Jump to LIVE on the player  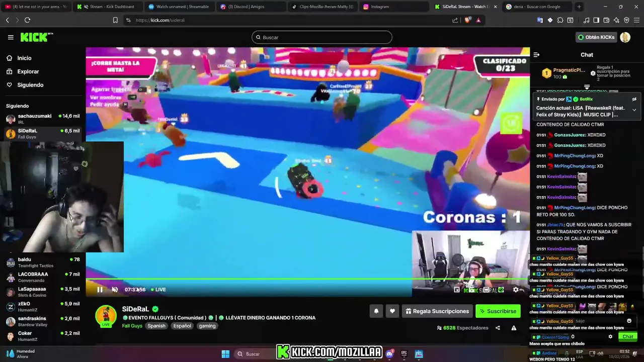(x=158, y=290)
